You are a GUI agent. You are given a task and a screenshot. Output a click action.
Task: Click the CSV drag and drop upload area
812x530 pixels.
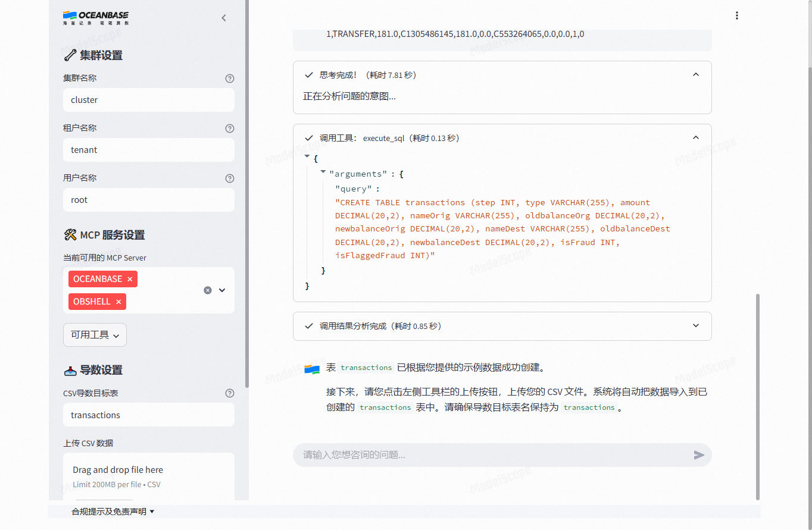point(149,476)
